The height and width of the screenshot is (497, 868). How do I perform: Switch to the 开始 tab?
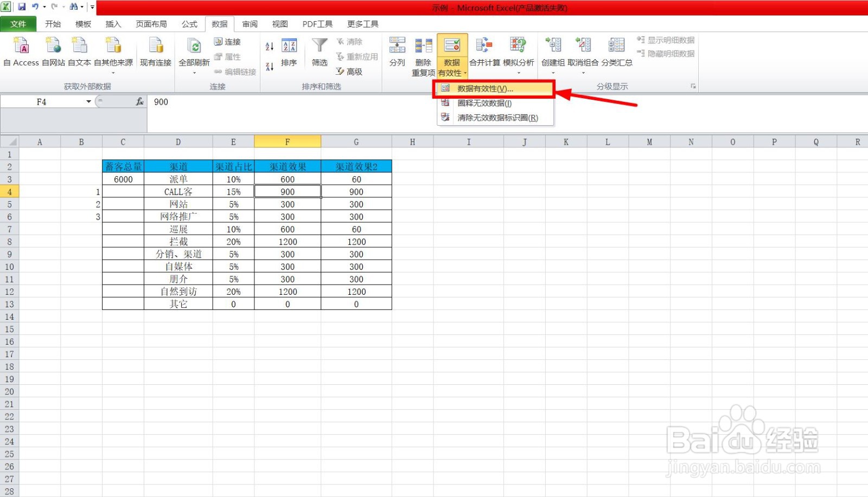(53, 24)
